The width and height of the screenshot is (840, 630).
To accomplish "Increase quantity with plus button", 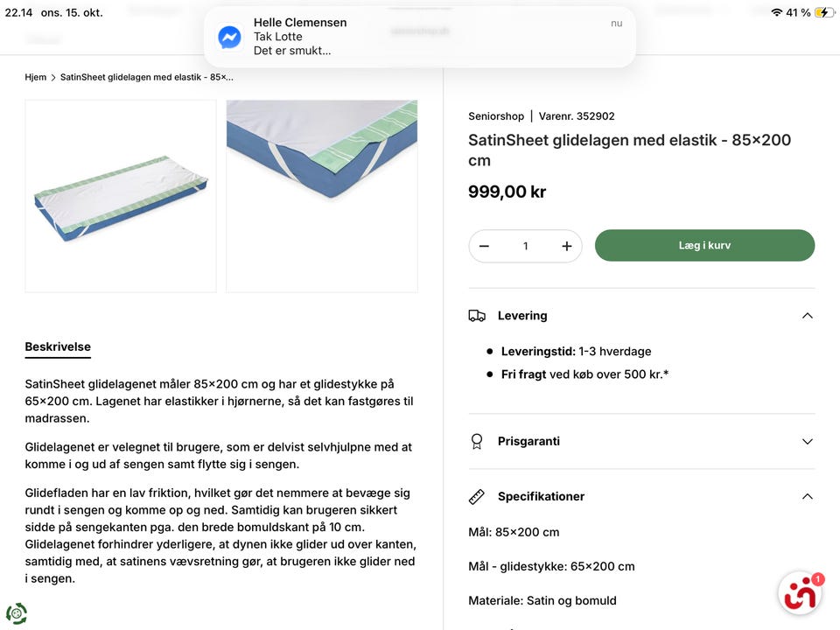I will click(x=566, y=246).
